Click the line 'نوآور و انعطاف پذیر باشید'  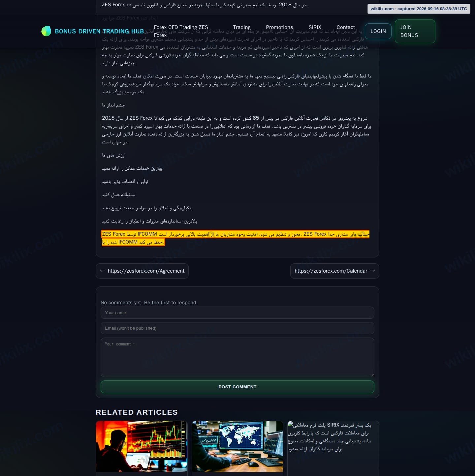[x=125, y=182]
